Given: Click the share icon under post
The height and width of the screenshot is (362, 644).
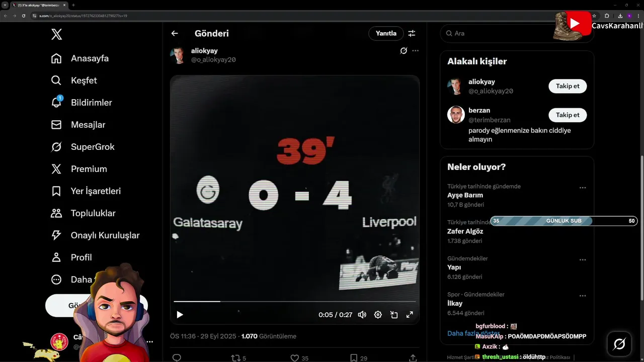Looking at the screenshot, I should click(413, 358).
